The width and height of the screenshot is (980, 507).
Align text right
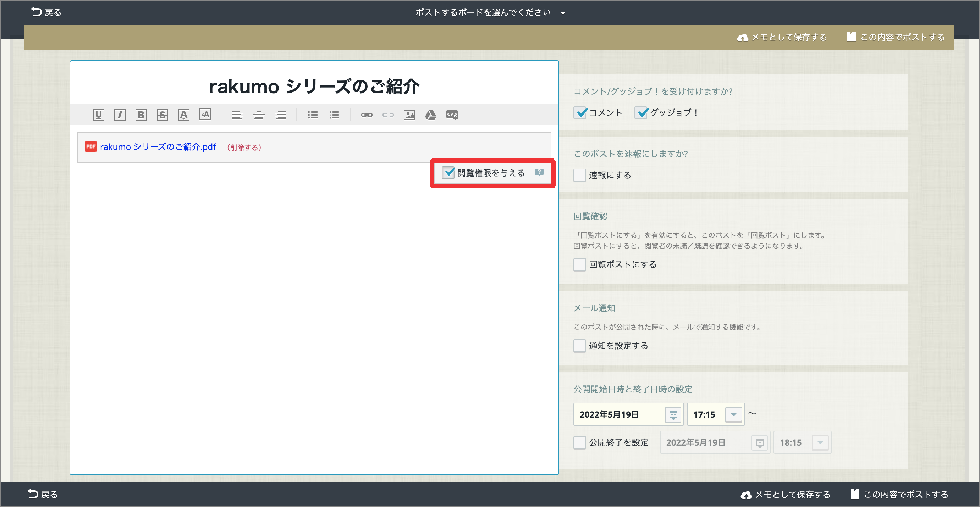point(280,115)
